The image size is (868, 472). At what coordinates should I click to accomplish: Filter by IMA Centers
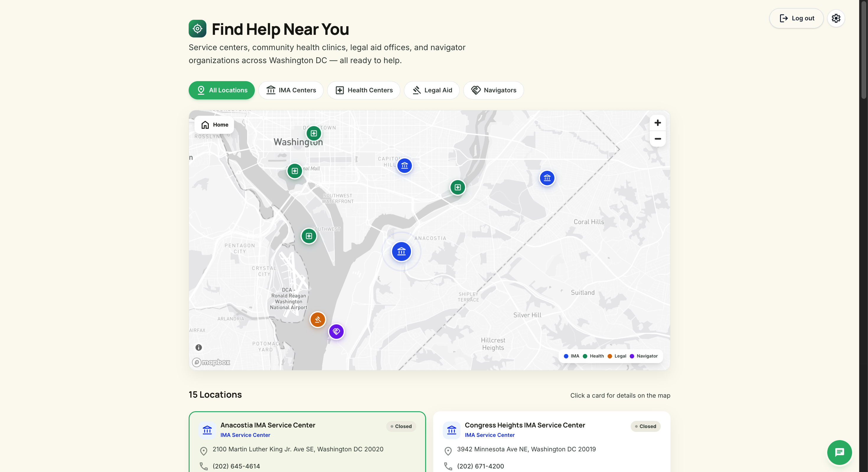(291, 90)
